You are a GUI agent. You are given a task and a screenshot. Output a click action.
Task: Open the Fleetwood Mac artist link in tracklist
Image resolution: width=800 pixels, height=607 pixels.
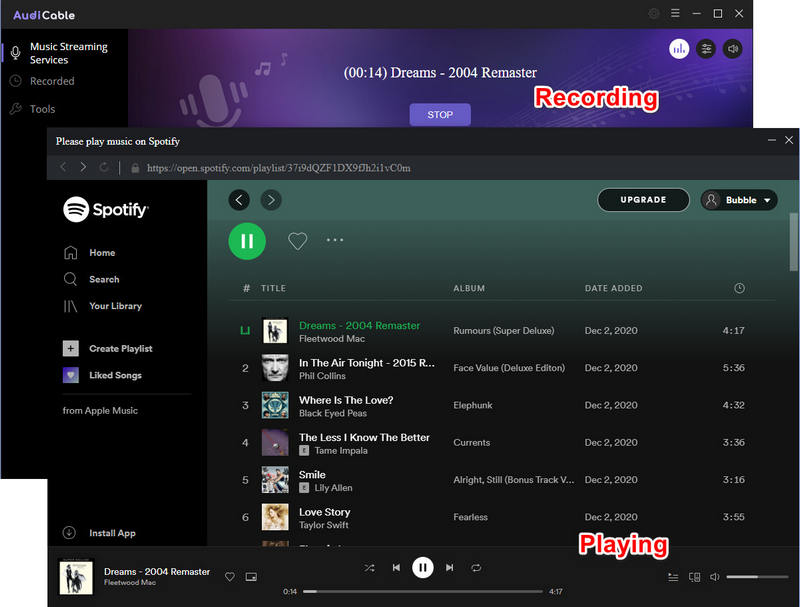tap(332, 339)
